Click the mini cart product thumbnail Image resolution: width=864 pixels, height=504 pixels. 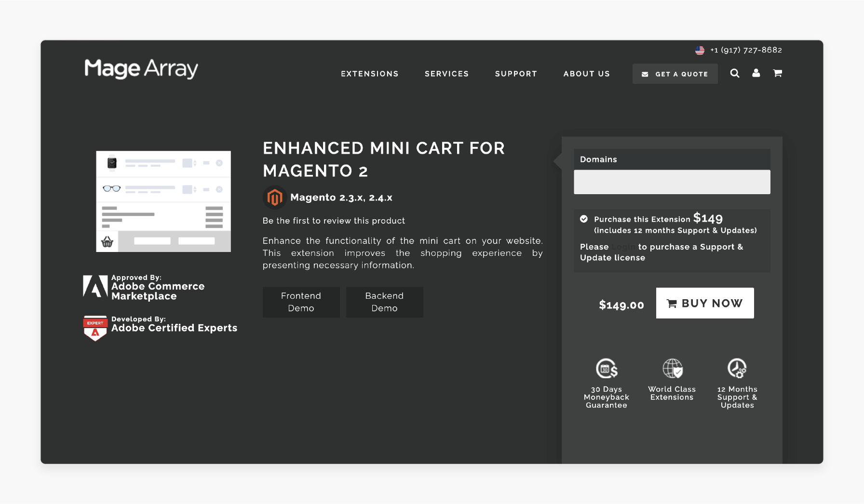(x=163, y=201)
